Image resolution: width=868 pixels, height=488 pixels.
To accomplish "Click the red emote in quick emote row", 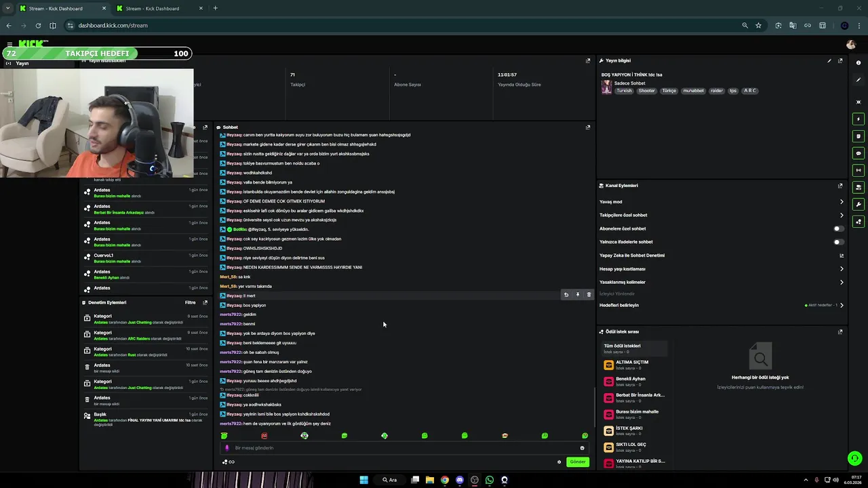I will coord(264,436).
